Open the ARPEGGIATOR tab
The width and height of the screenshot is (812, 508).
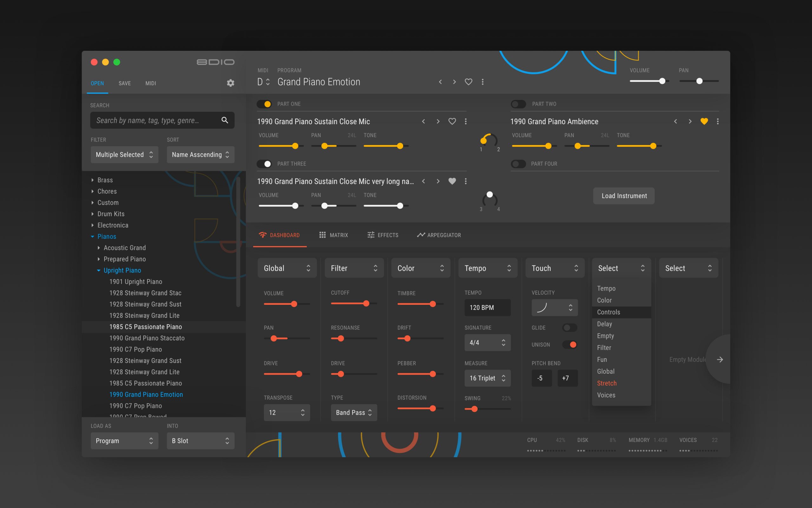pyautogui.click(x=439, y=235)
